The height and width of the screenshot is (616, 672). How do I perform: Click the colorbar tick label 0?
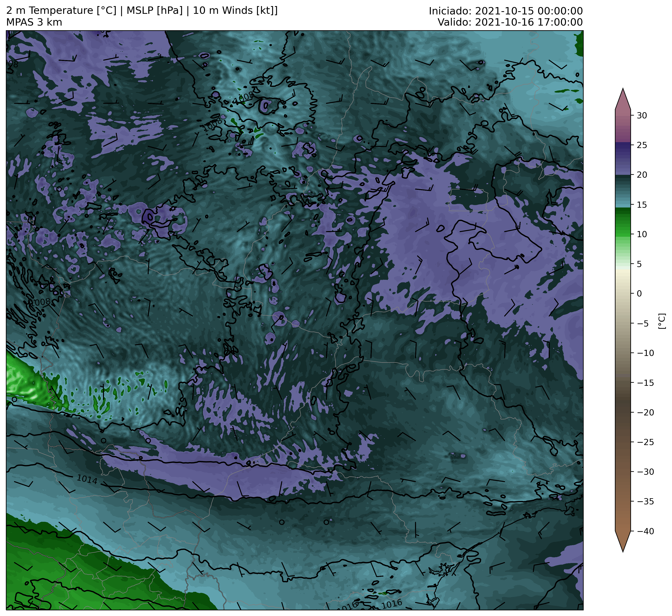(639, 294)
